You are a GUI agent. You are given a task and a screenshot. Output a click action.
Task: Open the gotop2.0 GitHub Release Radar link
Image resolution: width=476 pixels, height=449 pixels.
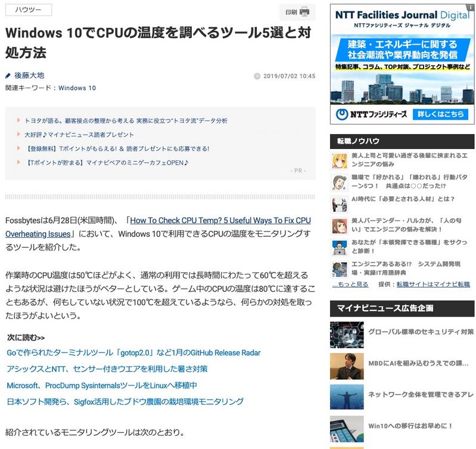pyautogui.click(x=133, y=352)
